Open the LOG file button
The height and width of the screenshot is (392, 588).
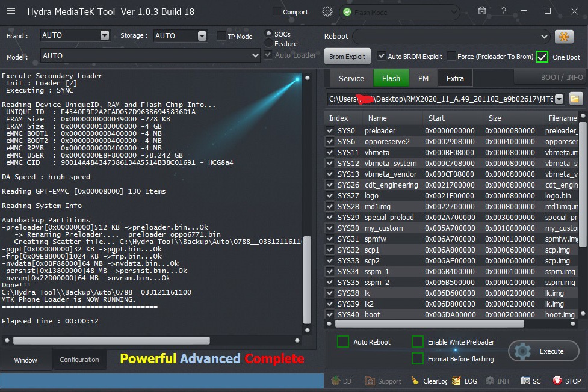coord(464,381)
